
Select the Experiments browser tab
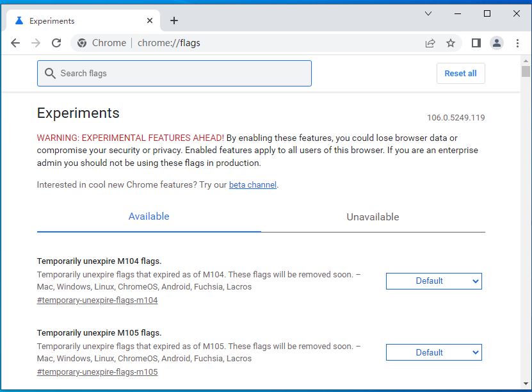coord(83,20)
